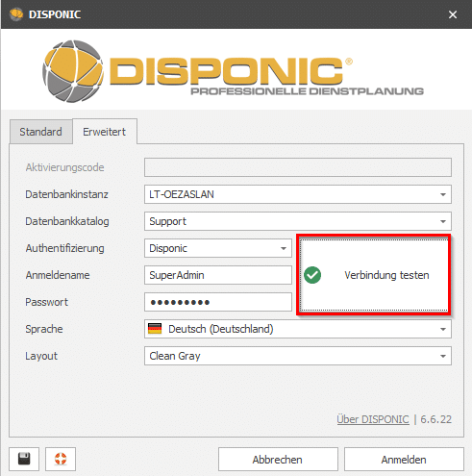472x476 pixels.
Task: Click the DISPONIC globe icon in title bar
Action: (x=16, y=14)
